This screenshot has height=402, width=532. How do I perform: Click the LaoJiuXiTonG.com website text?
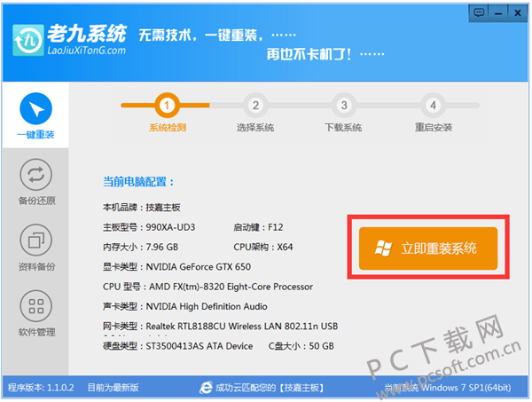pyautogui.click(x=87, y=51)
